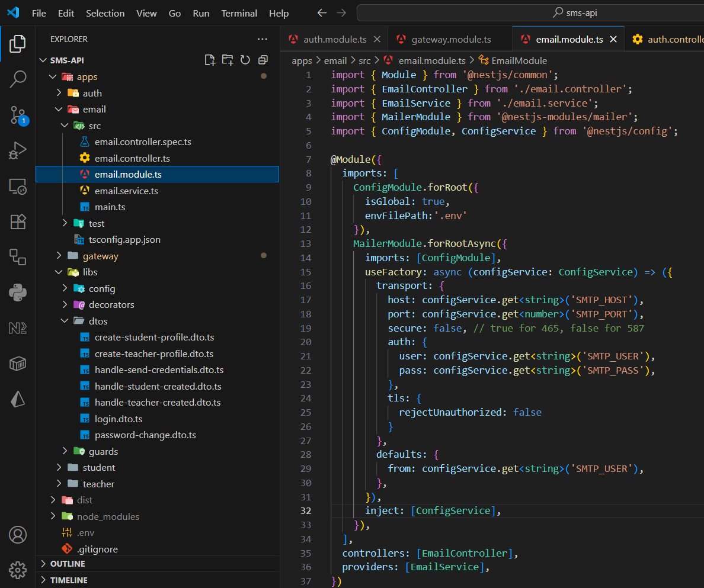
Task: Switch to the gateway.module.ts tab
Action: pos(450,40)
